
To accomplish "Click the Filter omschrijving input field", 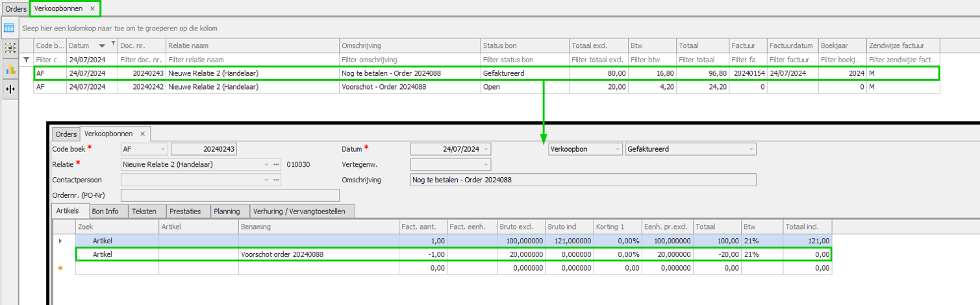I will click(410, 60).
